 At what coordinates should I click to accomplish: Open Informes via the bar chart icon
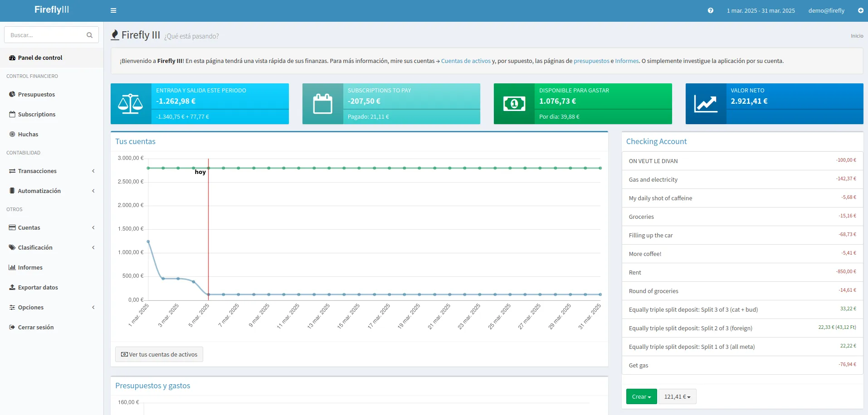pos(12,267)
